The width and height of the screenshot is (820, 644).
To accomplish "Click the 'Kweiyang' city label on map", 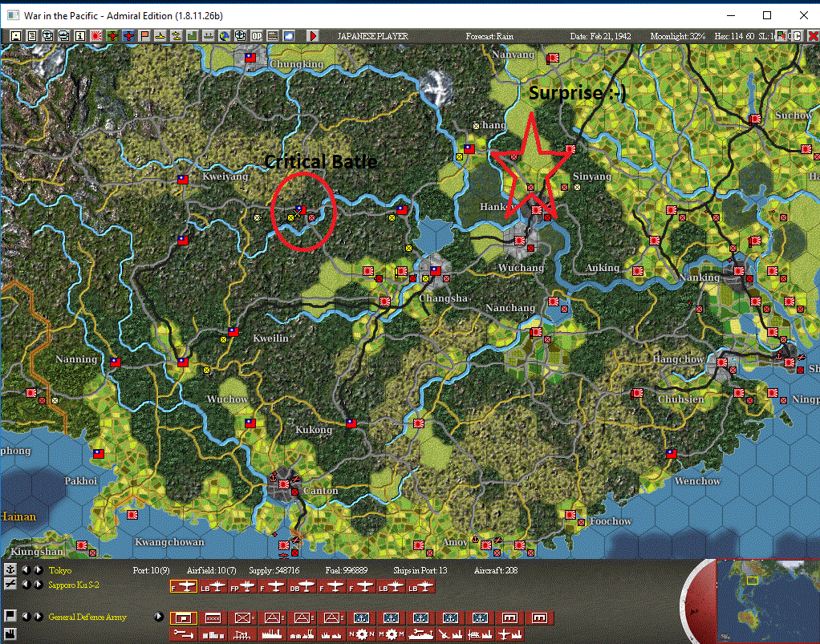I will click(225, 176).
